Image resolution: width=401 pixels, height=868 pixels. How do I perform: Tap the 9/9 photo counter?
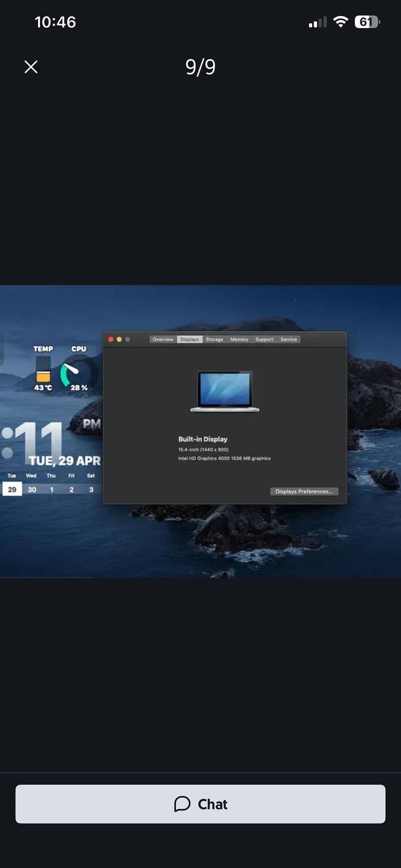[200, 67]
